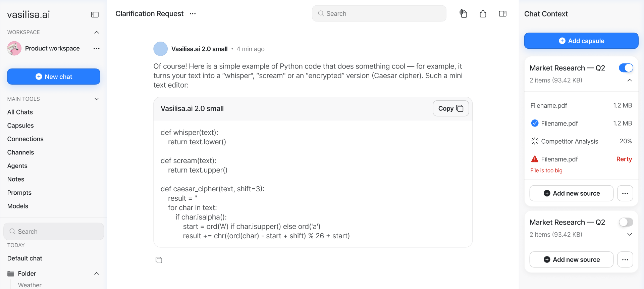The height and width of the screenshot is (289, 644).
Task: Expand the second Market Research capsule
Action: (x=630, y=234)
